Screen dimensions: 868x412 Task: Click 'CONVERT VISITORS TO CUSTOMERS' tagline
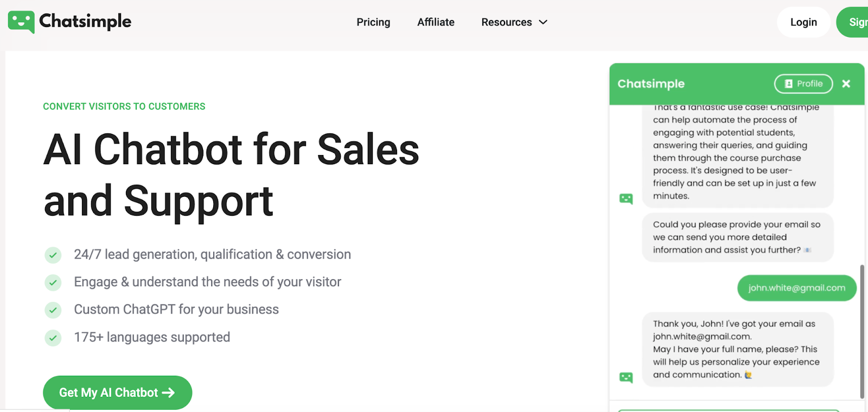[124, 106]
